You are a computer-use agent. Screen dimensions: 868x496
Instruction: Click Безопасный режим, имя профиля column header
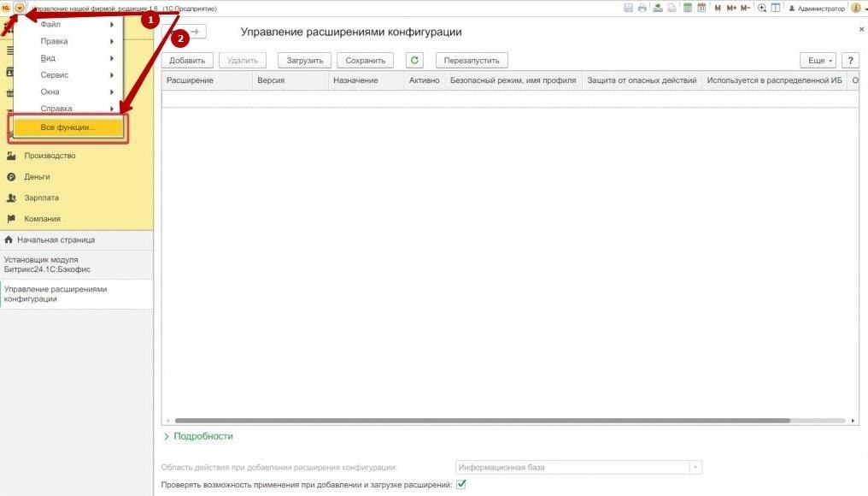point(513,80)
